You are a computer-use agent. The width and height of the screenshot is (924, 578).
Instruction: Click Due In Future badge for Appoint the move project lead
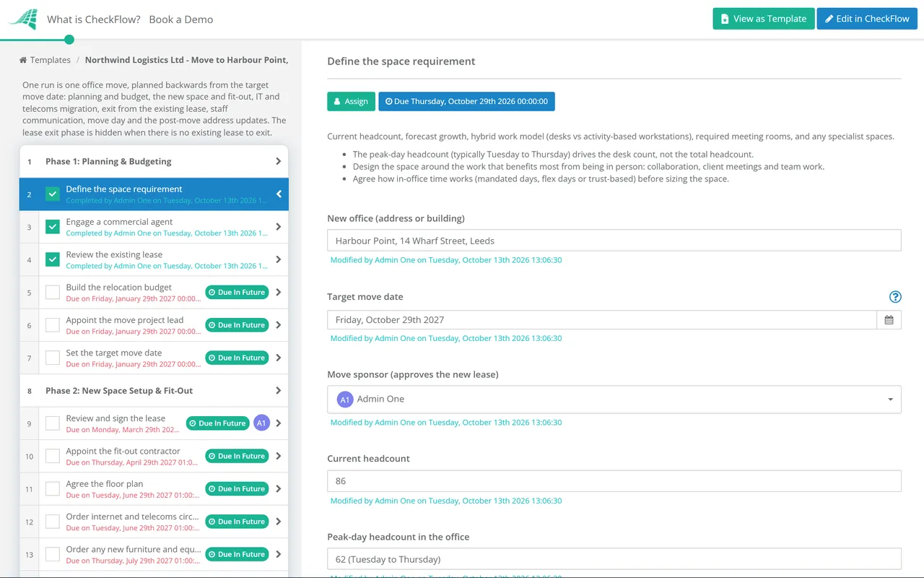coord(237,325)
